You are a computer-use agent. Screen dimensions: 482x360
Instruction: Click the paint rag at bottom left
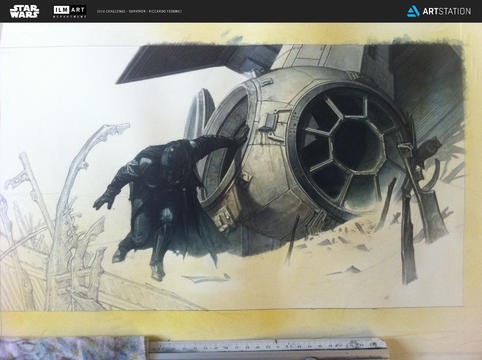pyautogui.click(x=72, y=348)
